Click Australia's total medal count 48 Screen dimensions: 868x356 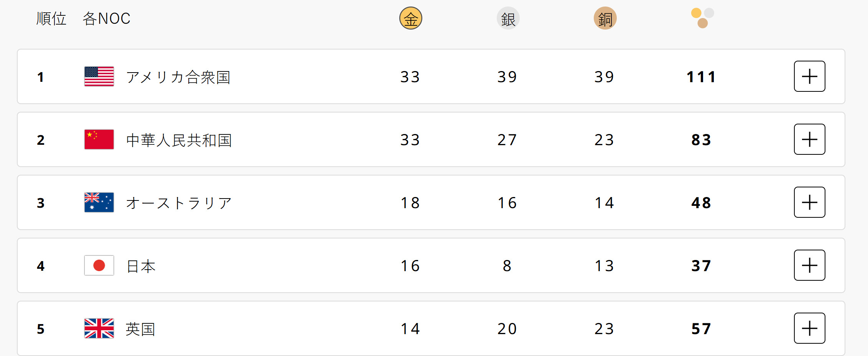point(701,203)
